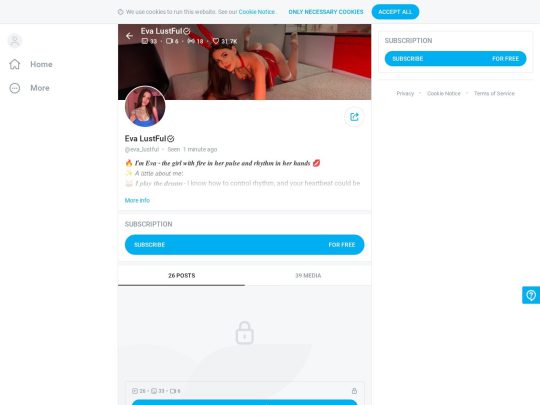Choose Only Necessary Cookies option
540x405 pixels.
click(326, 12)
